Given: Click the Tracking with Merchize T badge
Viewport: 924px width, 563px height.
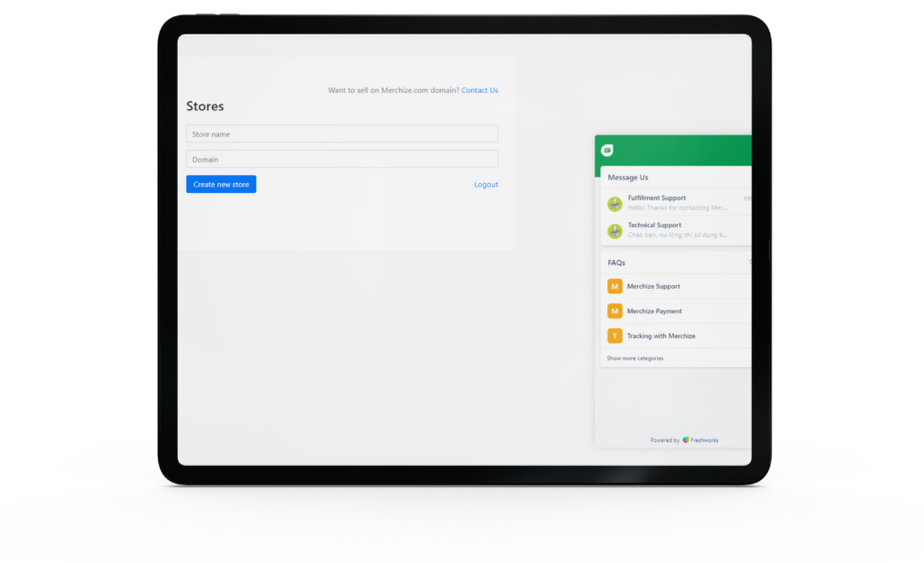Looking at the screenshot, I should pos(614,336).
